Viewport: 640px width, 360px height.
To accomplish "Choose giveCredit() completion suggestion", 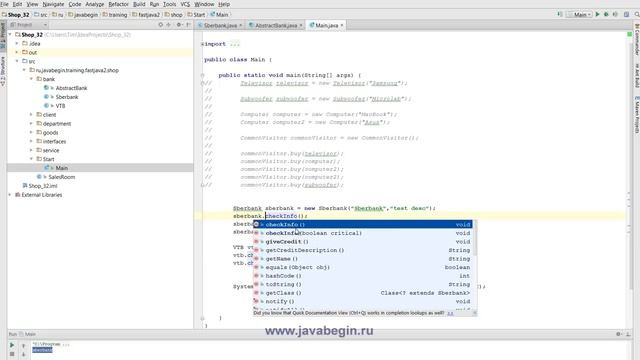I will tap(362, 242).
